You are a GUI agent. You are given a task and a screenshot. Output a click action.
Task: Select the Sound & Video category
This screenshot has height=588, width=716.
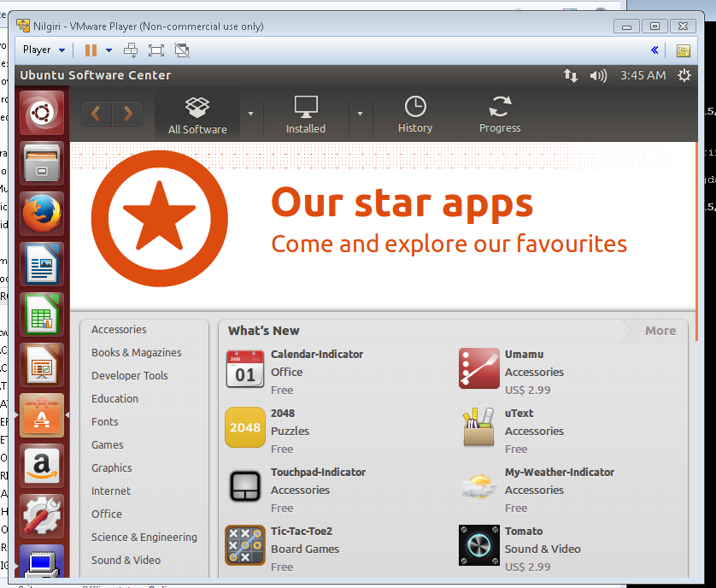point(126,560)
